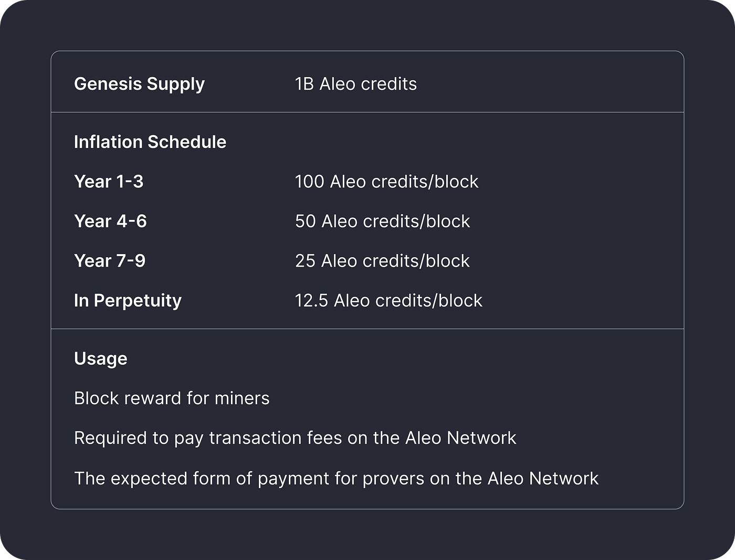The image size is (735, 560).
Task: Select the Year 1-3 row label
Action: coord(109,182)
